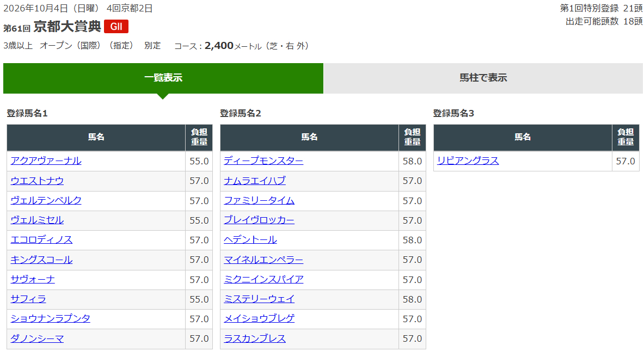Open horse link ショウナンラプンタ
This screenshot has height=351, width=644.
pos(51,318)
